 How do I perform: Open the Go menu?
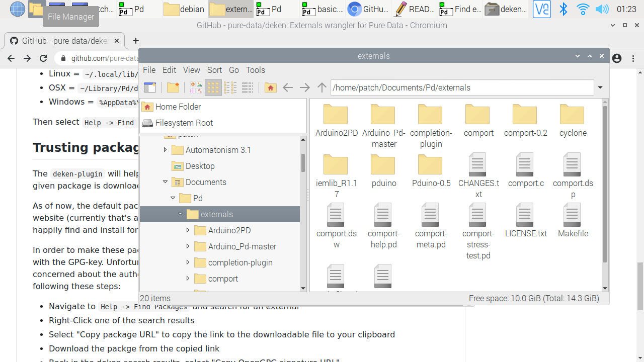tap(234, 70)
